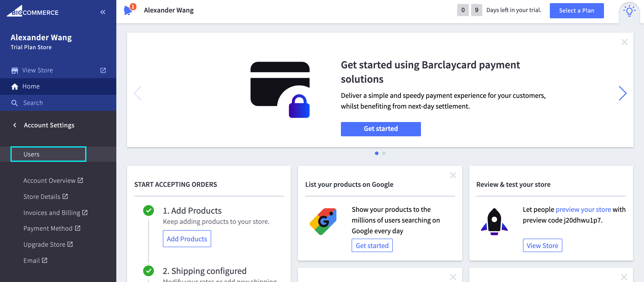Select the first carousel dot
Image resolution: width=644 pixels, height=282 pixels.
[x=376, y=153]
